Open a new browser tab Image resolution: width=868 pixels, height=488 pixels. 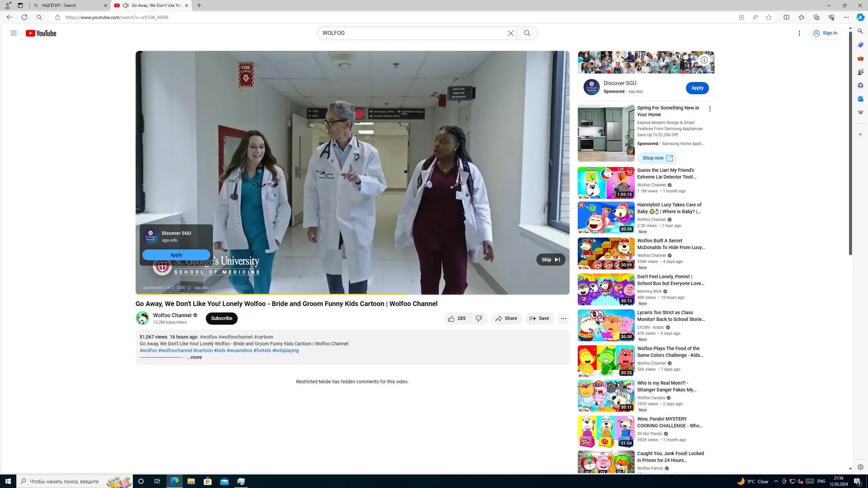[x=199, y=5]
